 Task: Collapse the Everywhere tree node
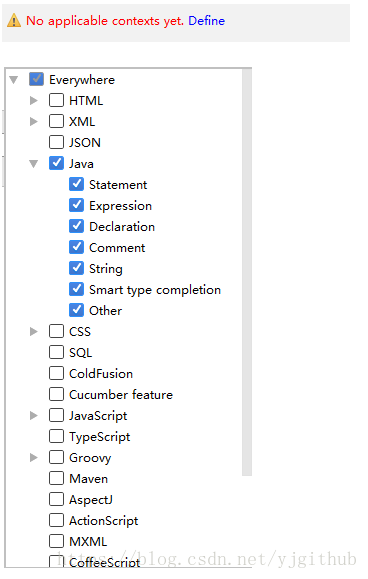click(14, 80)
